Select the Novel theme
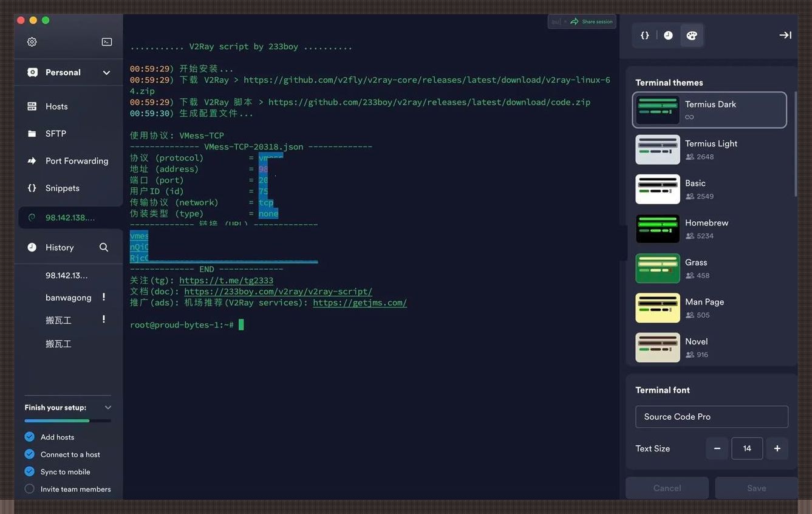The image size is (812, 514). (x=709, y=347)
